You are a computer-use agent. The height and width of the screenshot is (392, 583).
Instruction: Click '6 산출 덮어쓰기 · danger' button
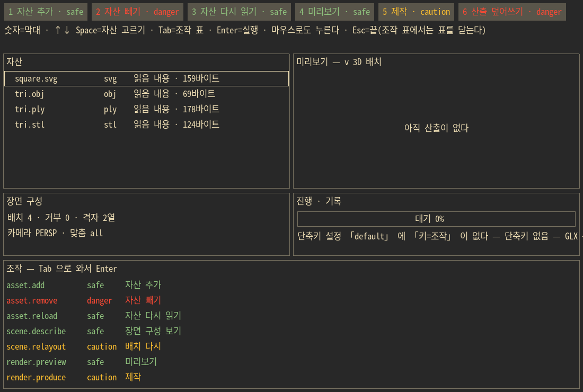click(x=512, y=12)
